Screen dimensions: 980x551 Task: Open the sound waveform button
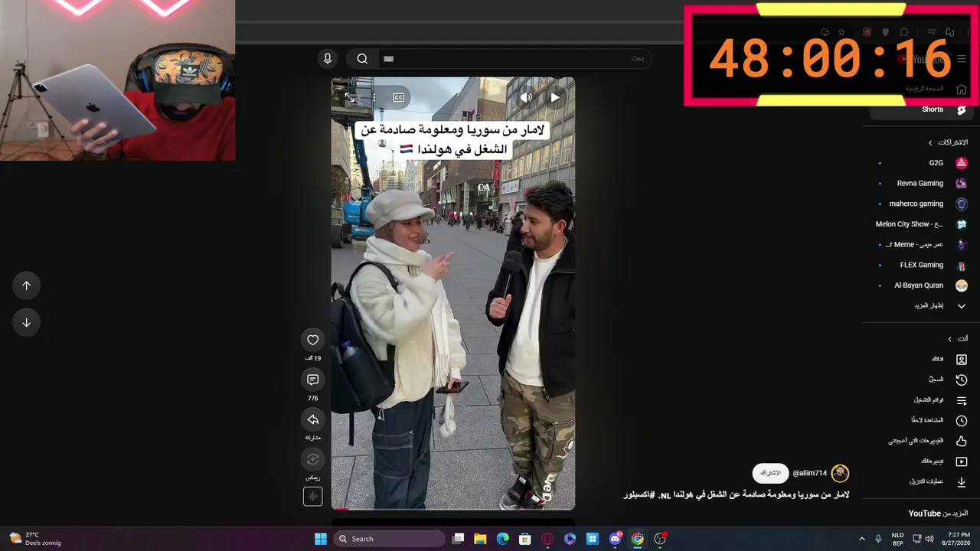click(x=312, y=497)
